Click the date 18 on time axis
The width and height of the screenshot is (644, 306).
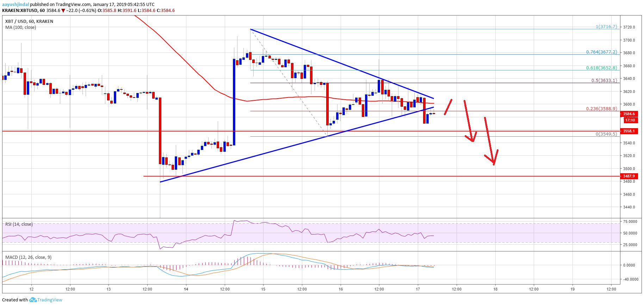495,289
